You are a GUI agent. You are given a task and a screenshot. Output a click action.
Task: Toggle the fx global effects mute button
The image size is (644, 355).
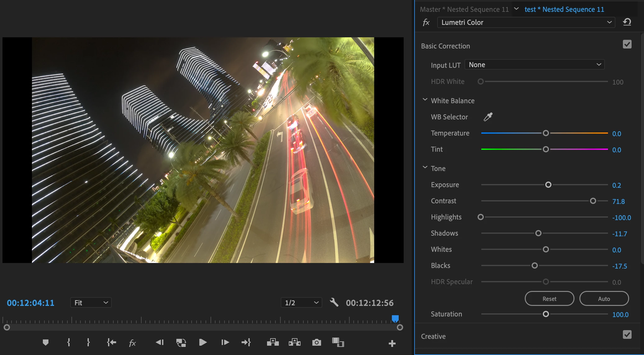click(x=132, y=343)
